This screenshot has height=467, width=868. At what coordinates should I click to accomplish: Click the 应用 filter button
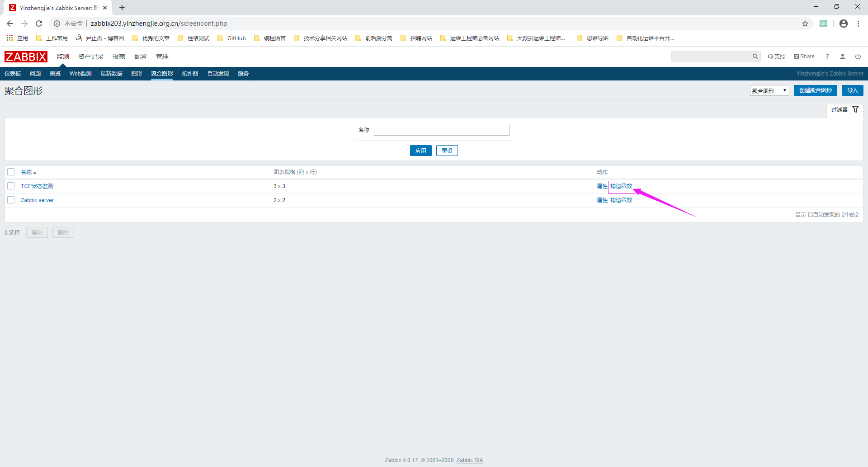421,151
